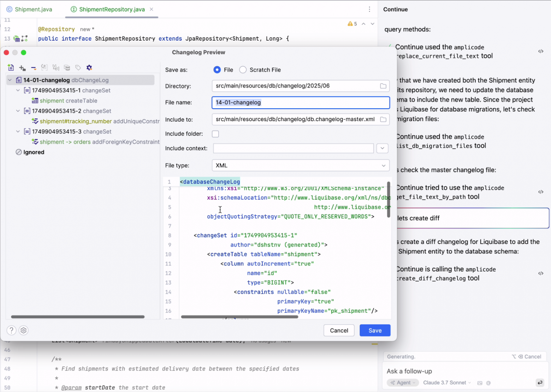Open the help question-mark icon

(x=11, y=330)
